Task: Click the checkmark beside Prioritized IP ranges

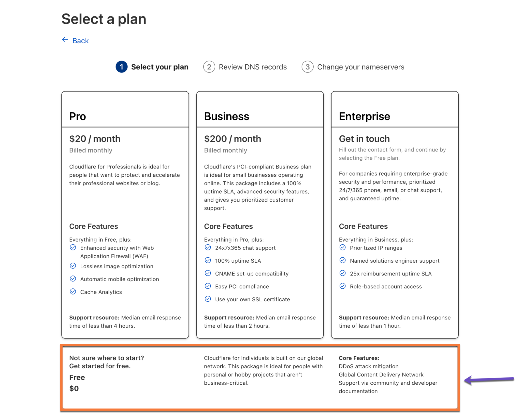Action: 343,247
